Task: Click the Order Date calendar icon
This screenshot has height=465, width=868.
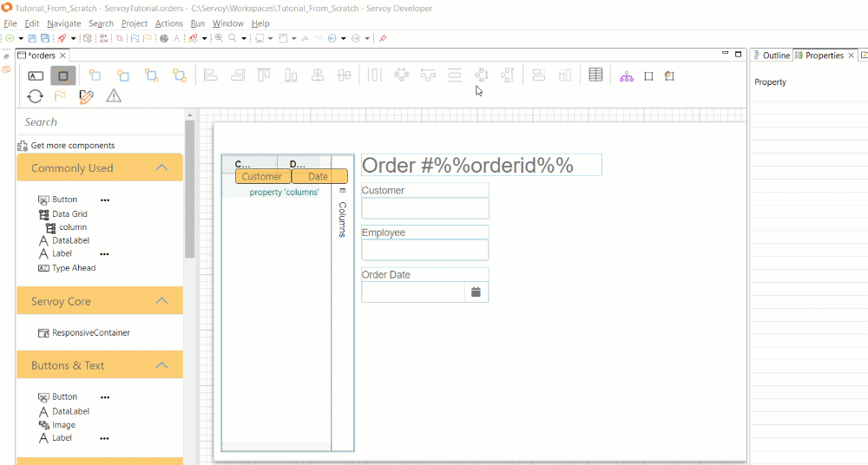Action: click(476, 292)
